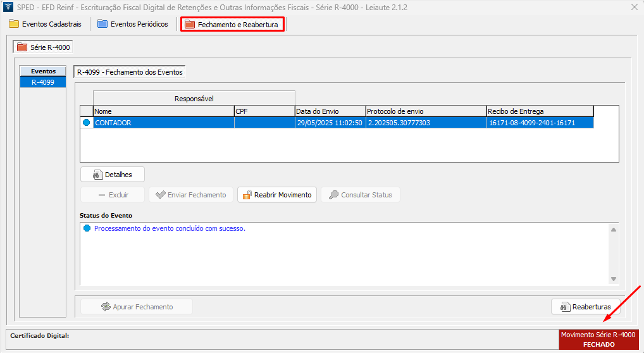This screenshot has height=353, width=644.
Task: Click the blue status circle in CONTADOR row
Action: pyautogui.click(x=87, y=123)
